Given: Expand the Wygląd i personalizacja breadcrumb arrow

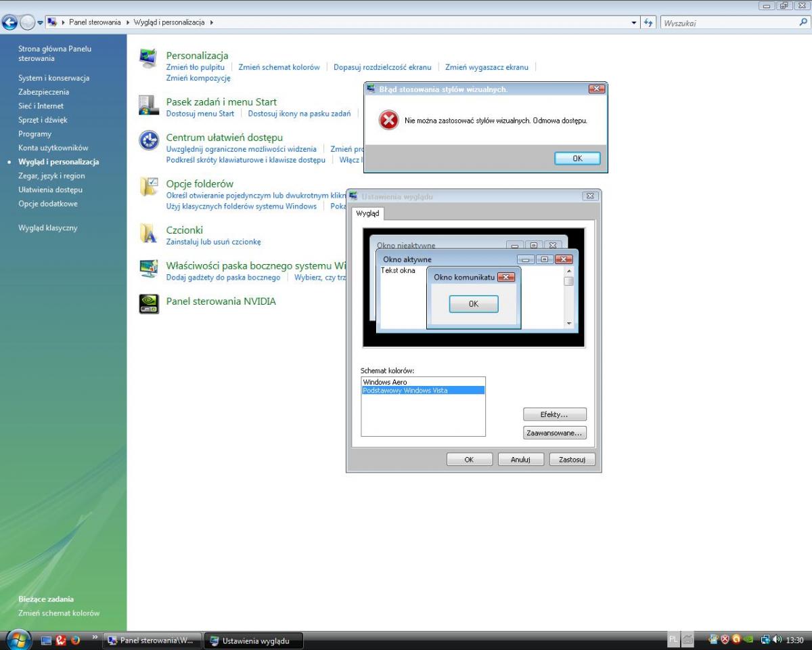Looking at the screenshot, I should (x=211, y=22).
